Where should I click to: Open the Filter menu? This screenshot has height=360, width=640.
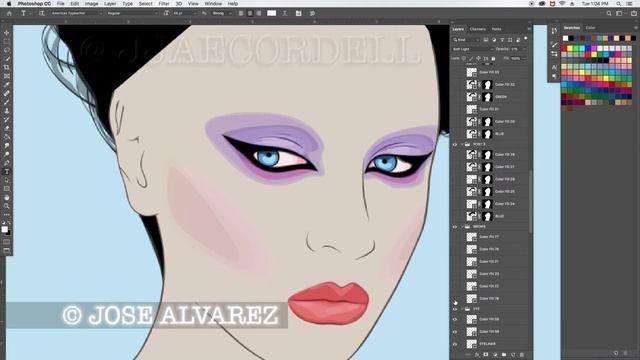[x=164, y=4]
